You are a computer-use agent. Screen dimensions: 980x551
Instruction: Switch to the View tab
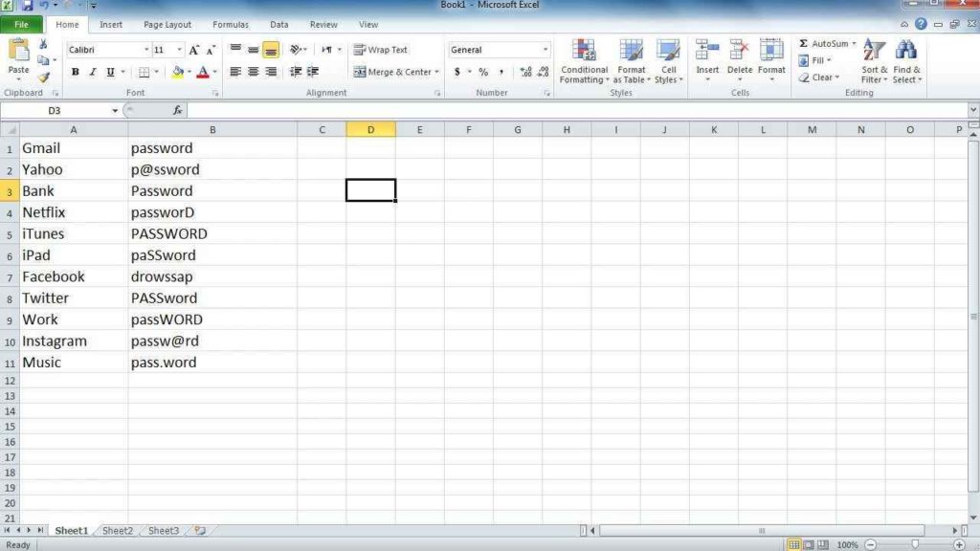(368, 24)
